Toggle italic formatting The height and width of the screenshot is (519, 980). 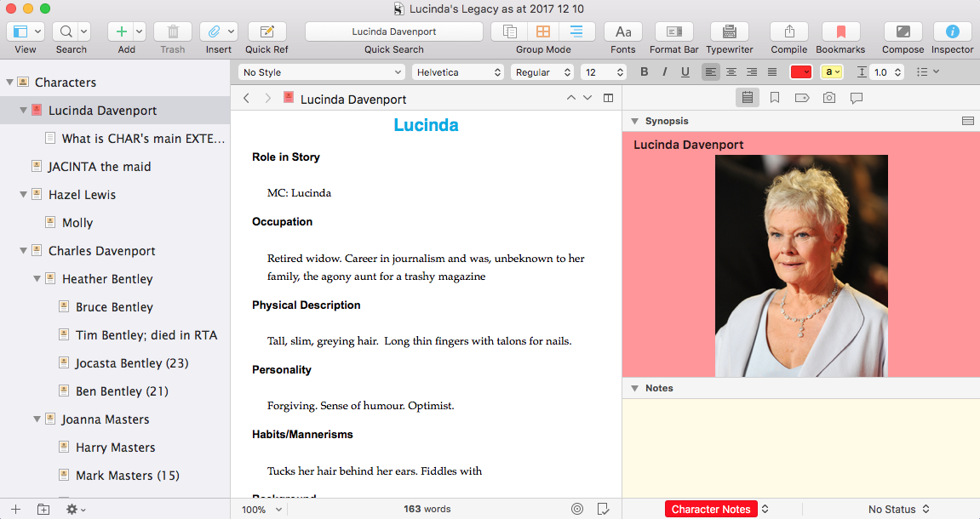665,71
